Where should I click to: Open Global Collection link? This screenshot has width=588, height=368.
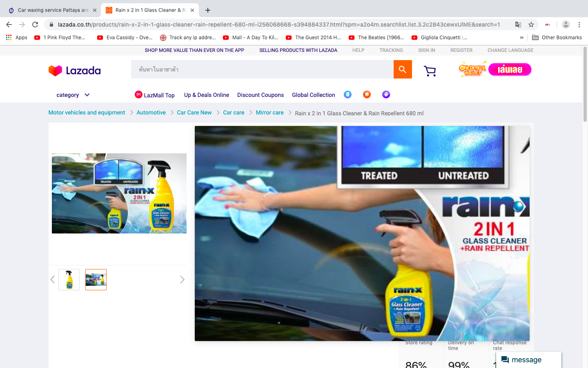pyautogui.click(x=314, y=95)
